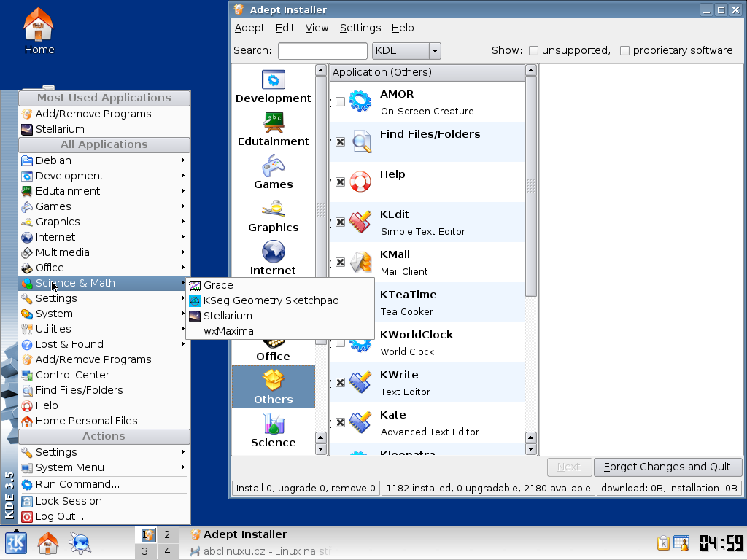747x560 pixels.
Task: Select the Others category icon in Adept
Action: click(x=274, y=381)
